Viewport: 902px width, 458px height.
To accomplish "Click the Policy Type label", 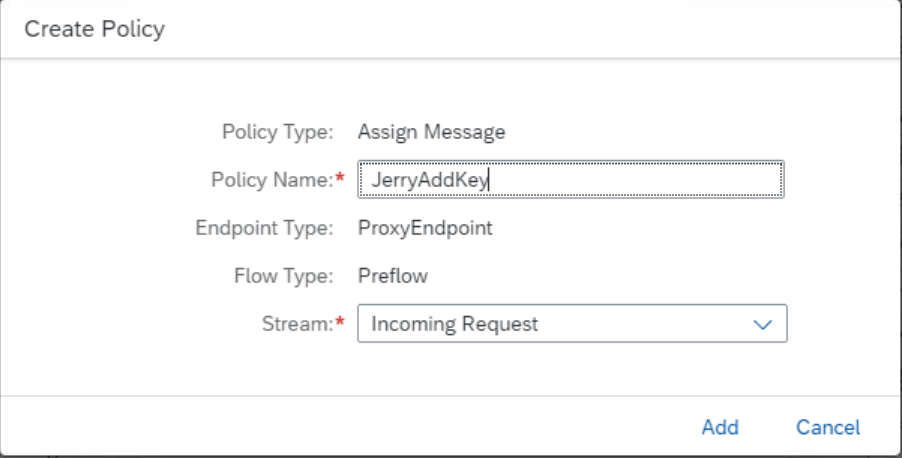I will [277, 131].
